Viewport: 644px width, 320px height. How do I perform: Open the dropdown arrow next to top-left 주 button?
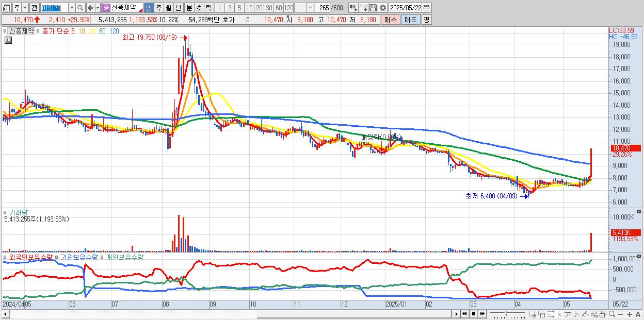point(25,8)
